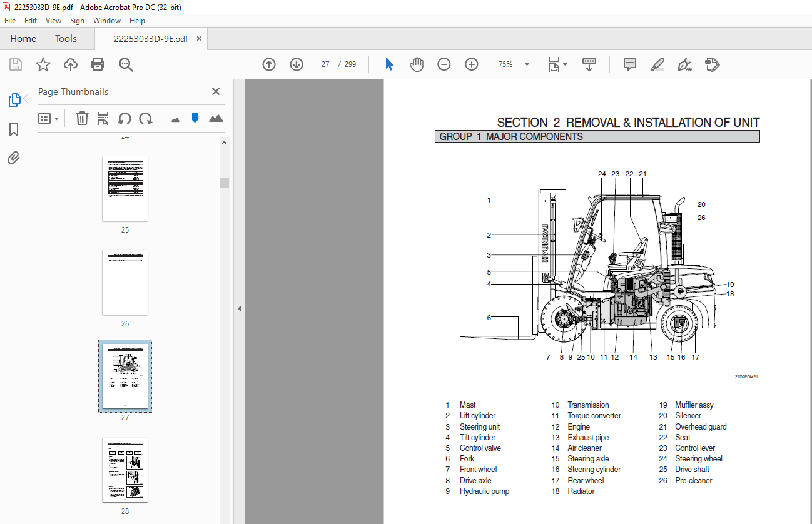
Task: Click the page number input field
Action: pos(325,64)
